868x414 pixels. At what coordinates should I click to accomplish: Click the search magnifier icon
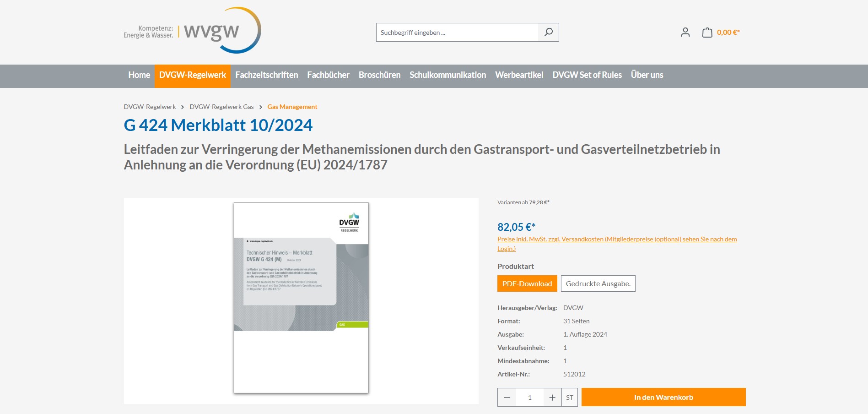(548, 32)
